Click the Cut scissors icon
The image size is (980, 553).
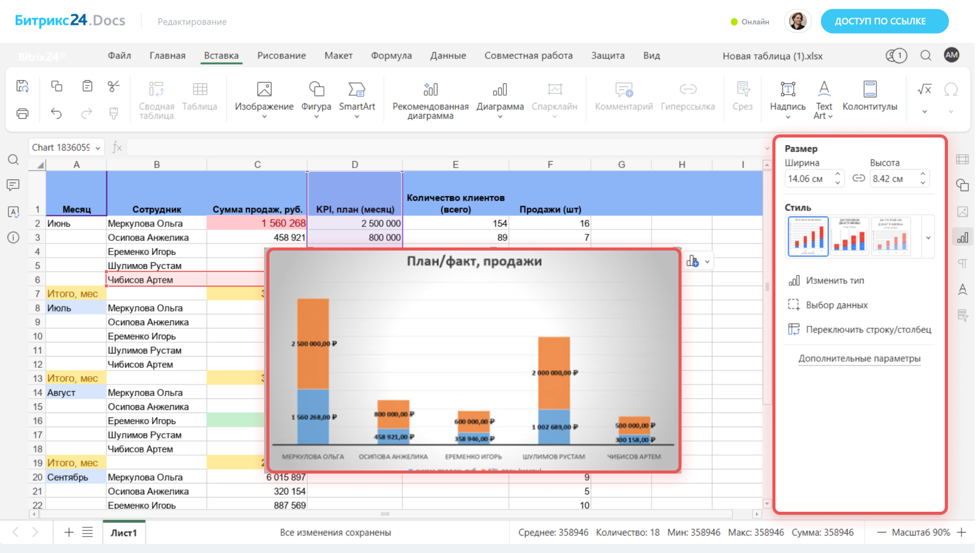pos(113,86)
